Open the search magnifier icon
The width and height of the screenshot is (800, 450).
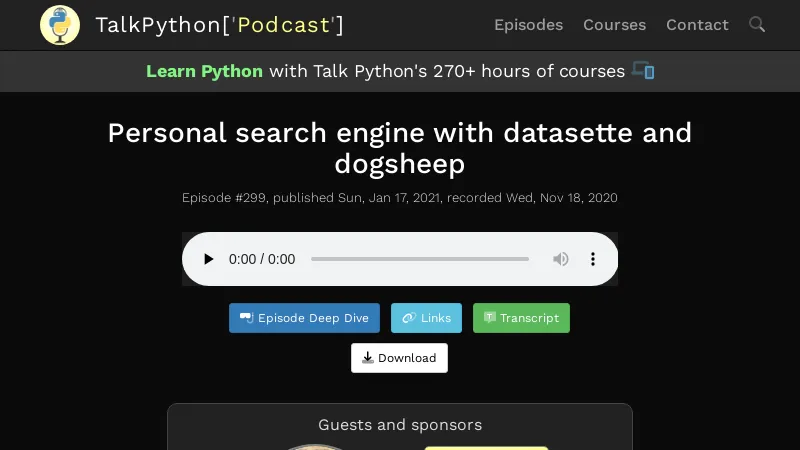[x=757, y=24]
